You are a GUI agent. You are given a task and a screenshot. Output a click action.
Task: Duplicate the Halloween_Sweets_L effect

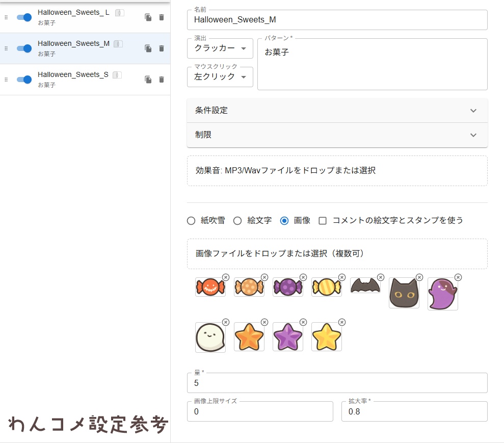tap(147, 17)
